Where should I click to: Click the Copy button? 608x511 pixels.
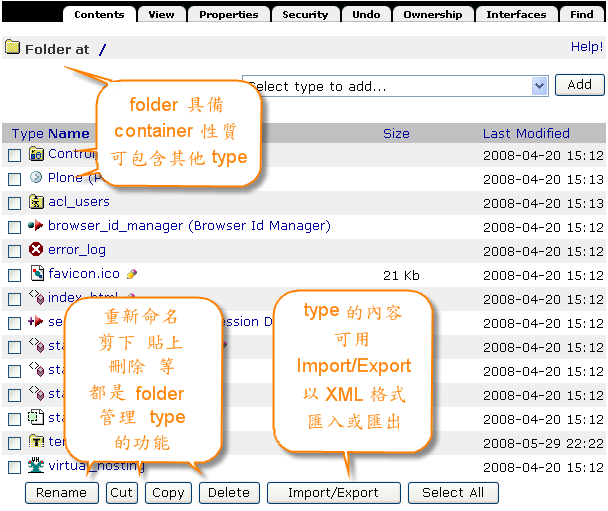[x=168, y=493]
